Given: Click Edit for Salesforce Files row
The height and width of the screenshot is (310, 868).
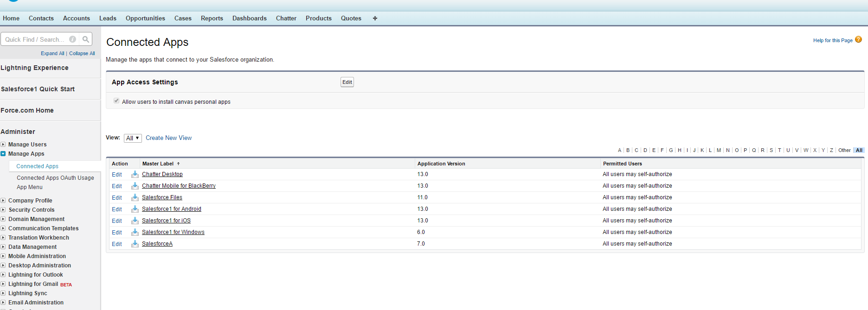Looking at the screenshot, I should pyautogui.click(x=117, y=198).
